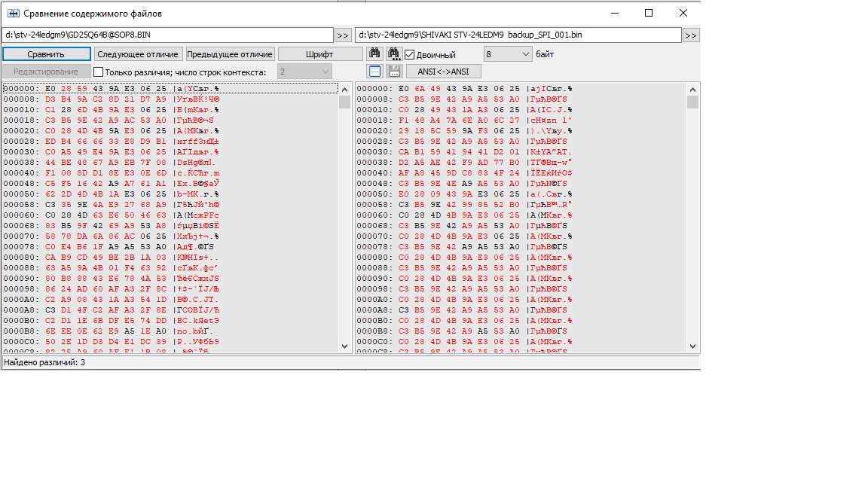Browse for the left file with >> button
868x488 pixels.
pos(343,35)
